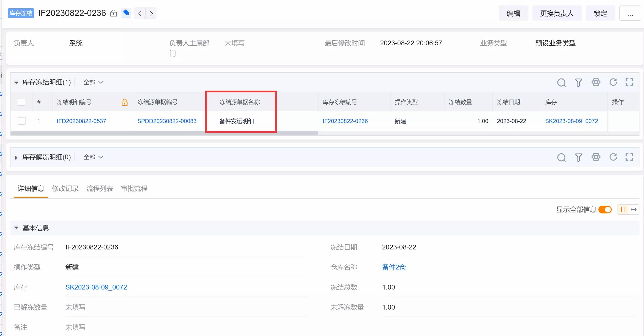Open detail link IFD20230822-0537

click(x=81, y=121)
